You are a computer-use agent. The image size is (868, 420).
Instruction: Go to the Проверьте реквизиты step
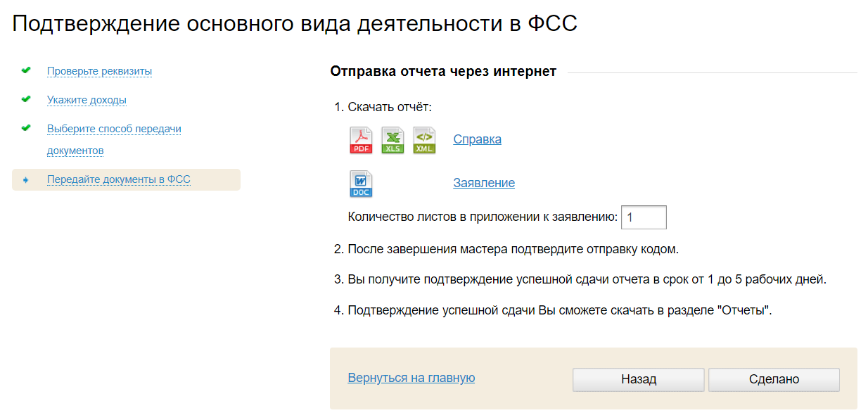99,71
